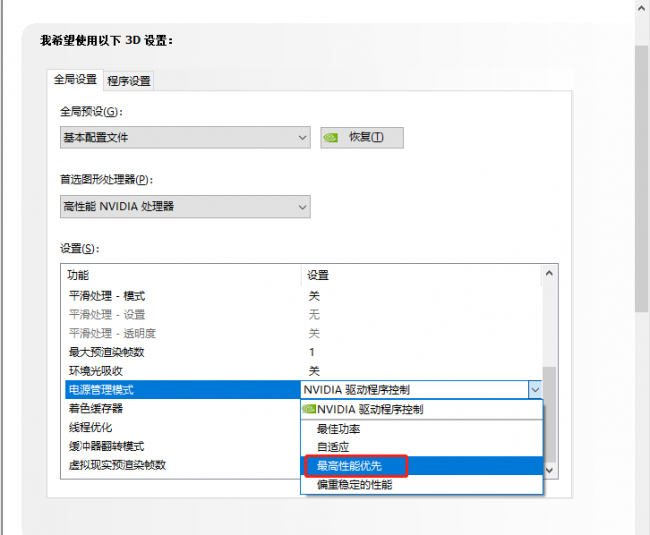Choose 偏重稳定的性能 power option
Image resolution: width=650 pixels, height=535 pixels.
pyautogui.click(x=422, y=484)
